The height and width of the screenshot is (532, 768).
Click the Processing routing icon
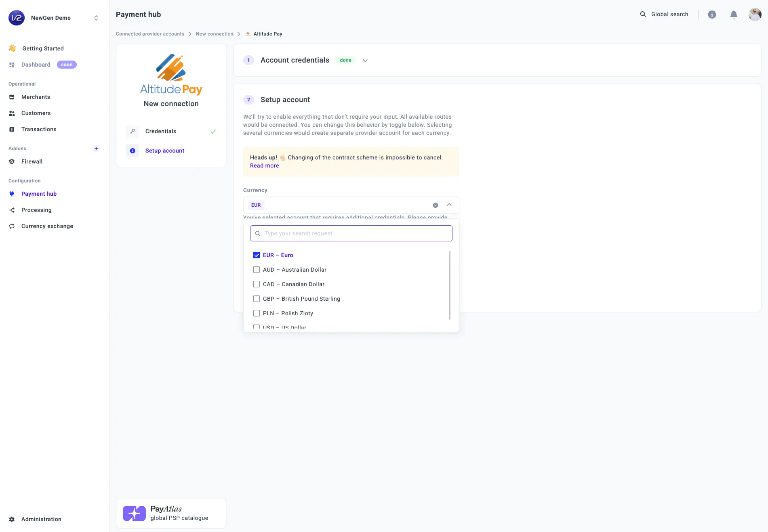coord(12,210)
